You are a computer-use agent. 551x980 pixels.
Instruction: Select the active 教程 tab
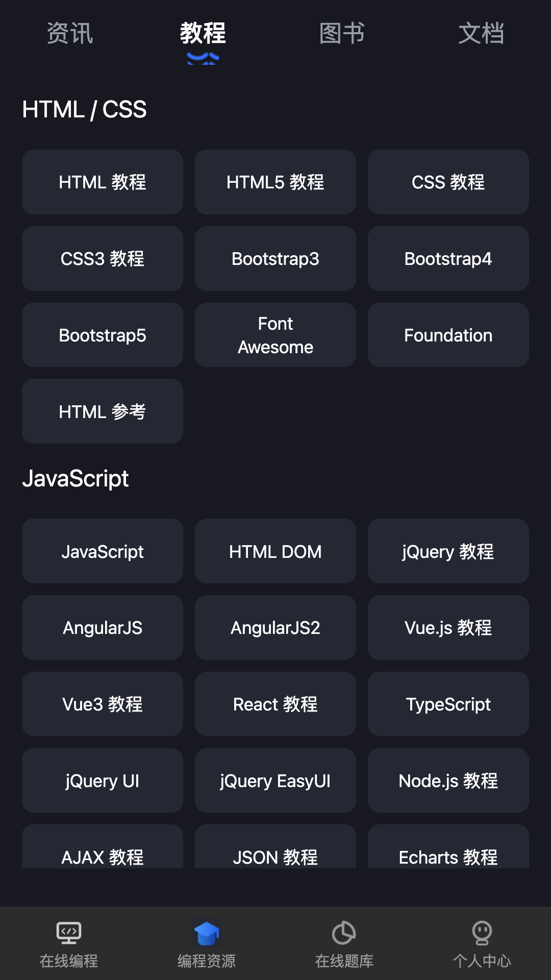(x=203, y=34)
